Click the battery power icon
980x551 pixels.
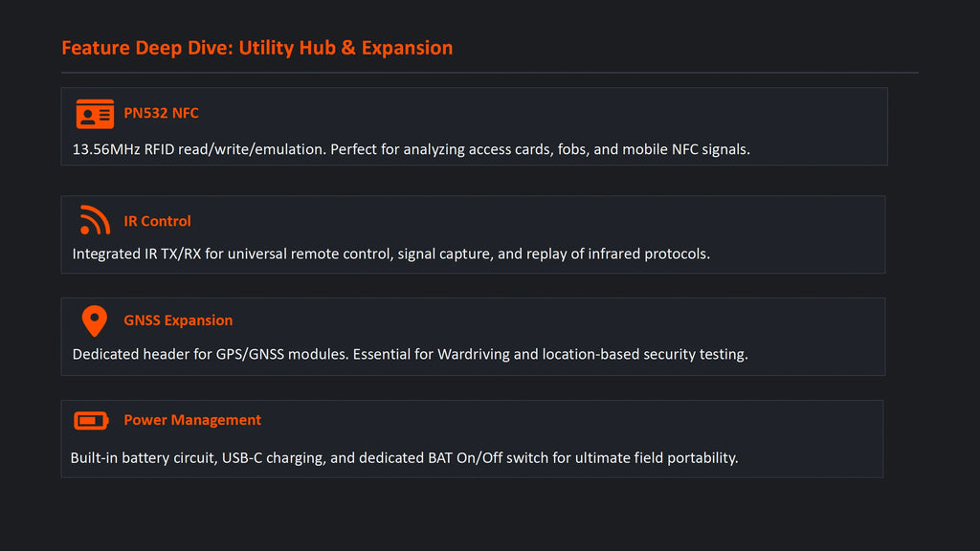(91, 421)
